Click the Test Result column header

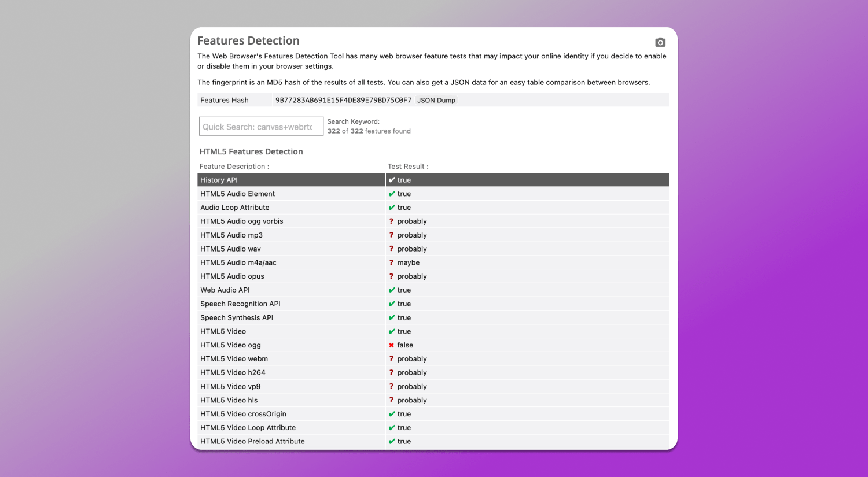tap(407, 166)
